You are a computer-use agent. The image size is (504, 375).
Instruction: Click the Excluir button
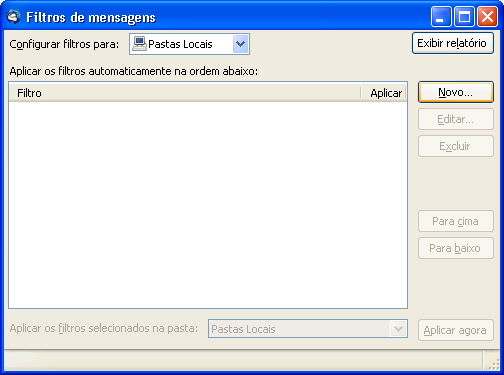[456, 146]
